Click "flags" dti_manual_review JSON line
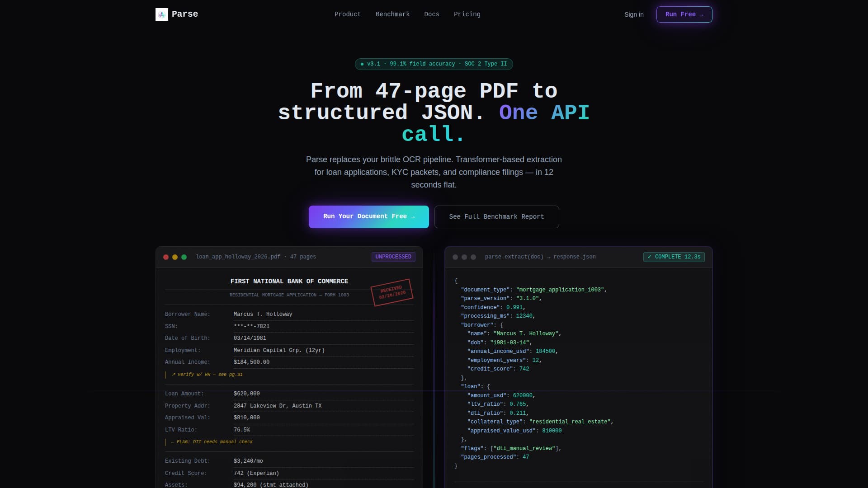Screen dimensions: 868x488 [511, 449]
